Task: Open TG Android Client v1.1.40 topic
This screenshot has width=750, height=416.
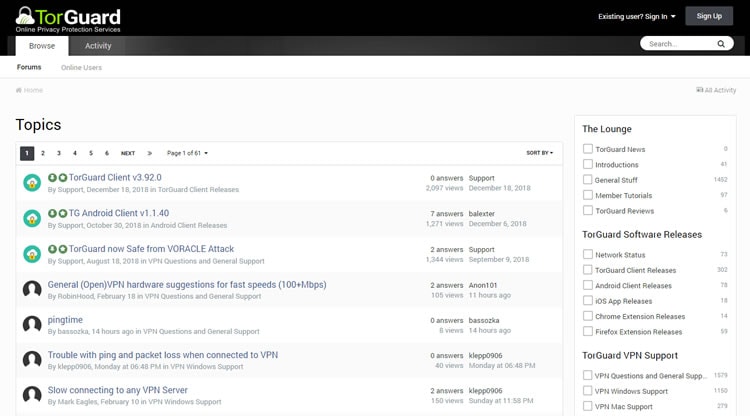Action: pyautogui.click(x=119, y=213)
